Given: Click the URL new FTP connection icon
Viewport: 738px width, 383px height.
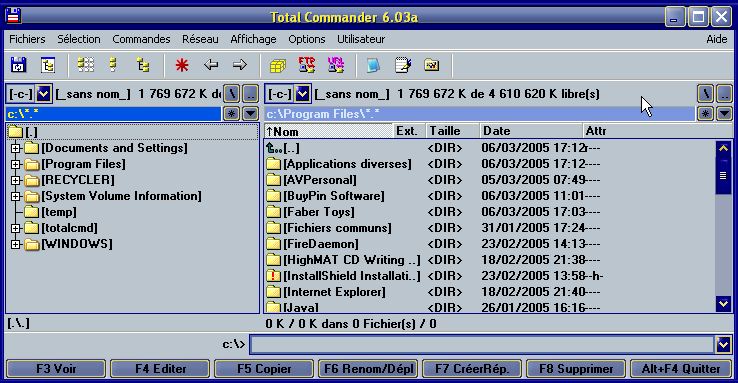Looking at the screenshot, I should coord(336,65).
